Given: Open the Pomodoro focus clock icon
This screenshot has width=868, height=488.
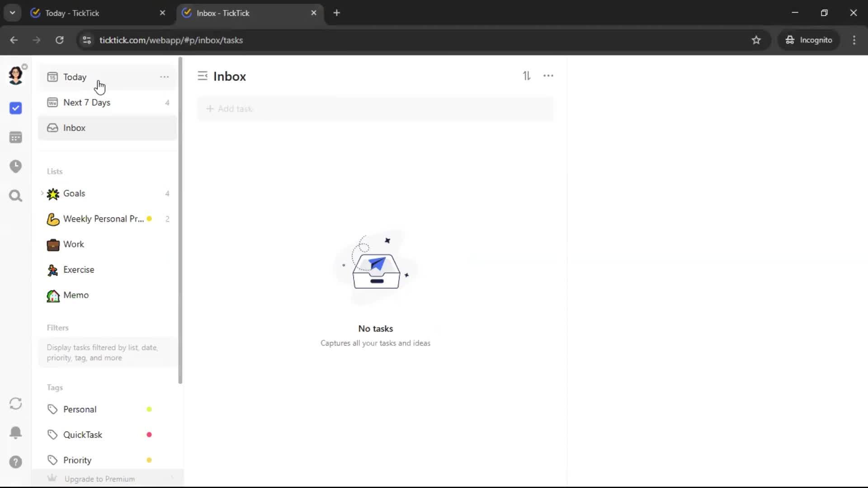Looking at the screenshot, I should 15,166.
